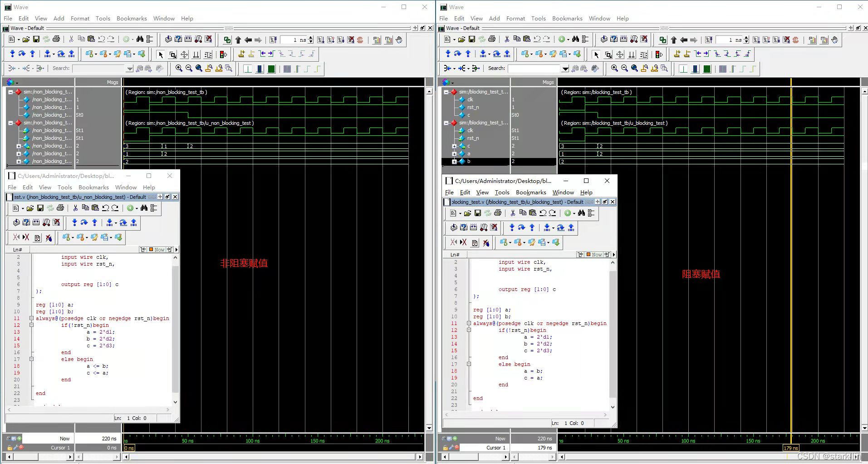Expand signal c in right Wave tree
Viewport: 868px width, 464px height.
click(454, 146)
